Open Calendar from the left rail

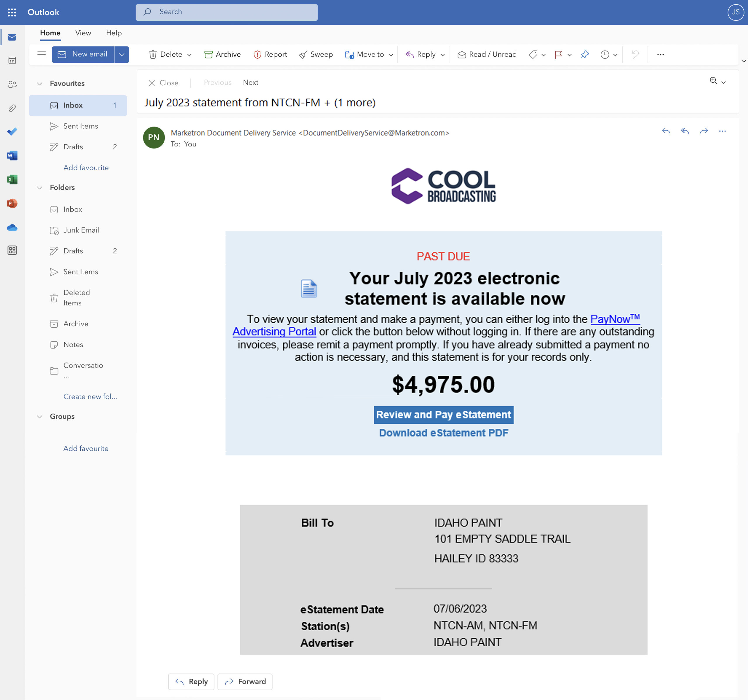(x=12, y=61)
